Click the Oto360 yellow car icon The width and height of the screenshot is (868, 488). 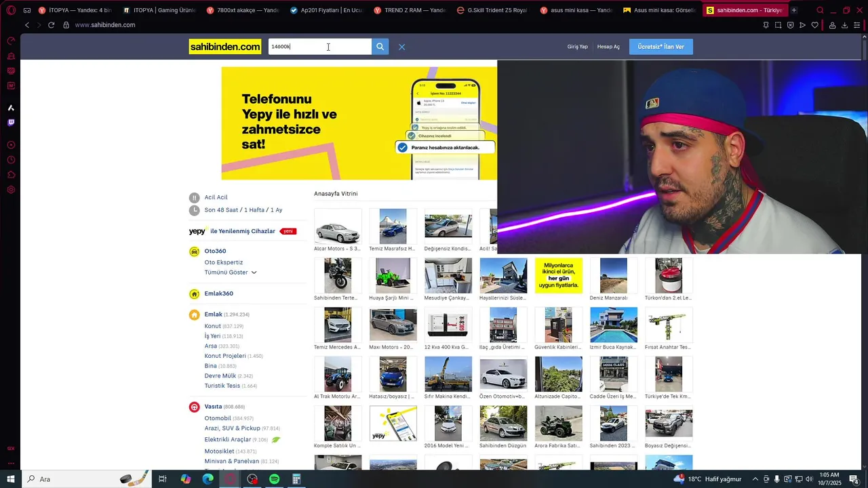(195, 251)
